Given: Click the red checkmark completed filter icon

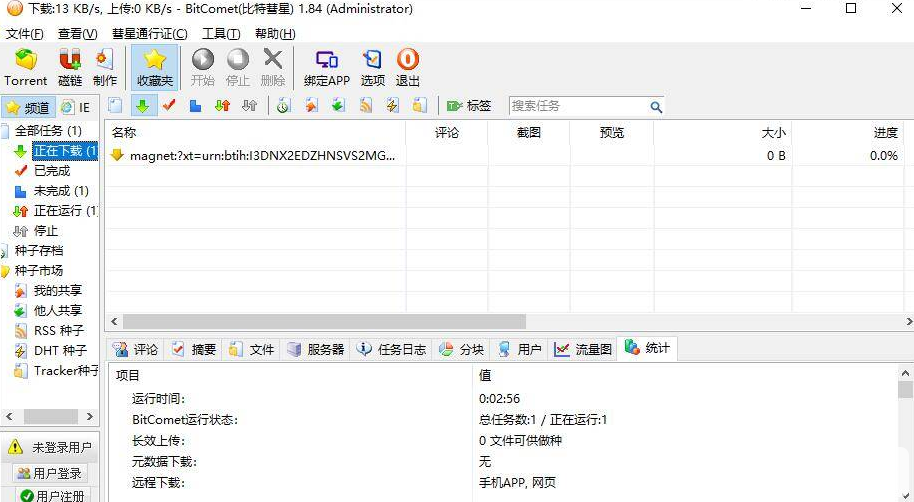Looking at the screenshot, I should 170,106.
